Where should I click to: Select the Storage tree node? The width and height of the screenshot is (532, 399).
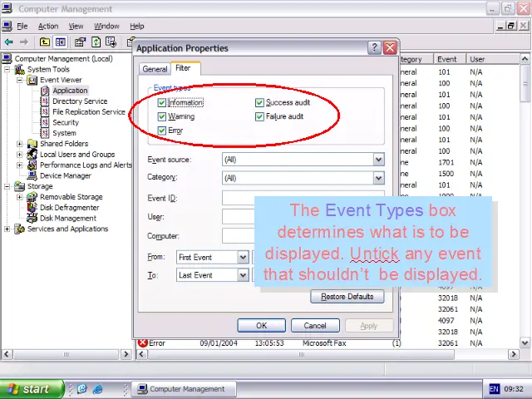click(40, 186)
